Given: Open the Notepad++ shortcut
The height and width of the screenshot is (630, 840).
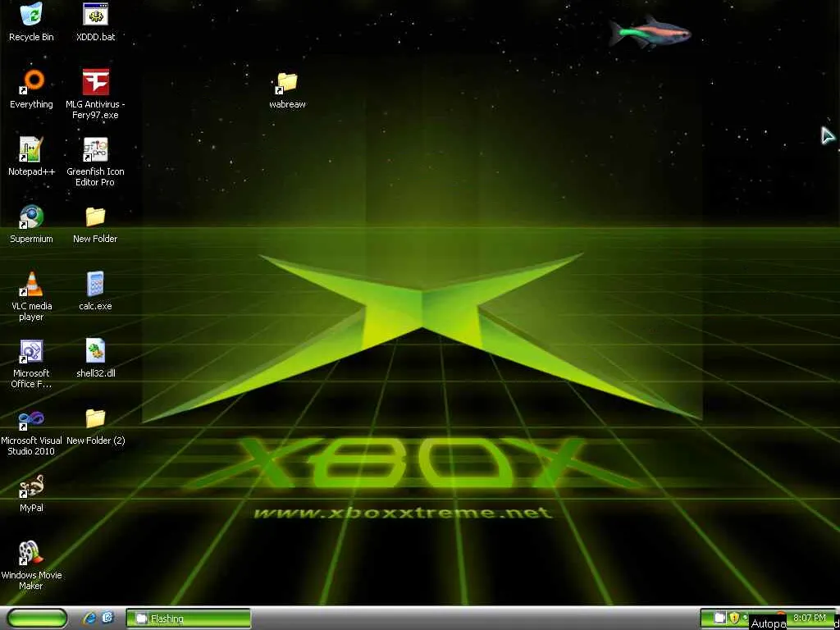Looking at the screenshot, I should pos(31,149).
